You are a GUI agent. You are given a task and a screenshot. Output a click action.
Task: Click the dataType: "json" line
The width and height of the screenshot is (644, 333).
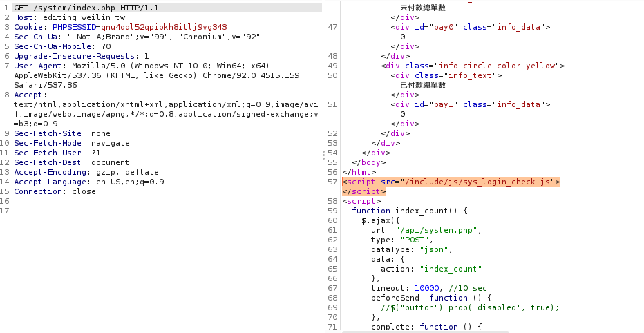412,249
